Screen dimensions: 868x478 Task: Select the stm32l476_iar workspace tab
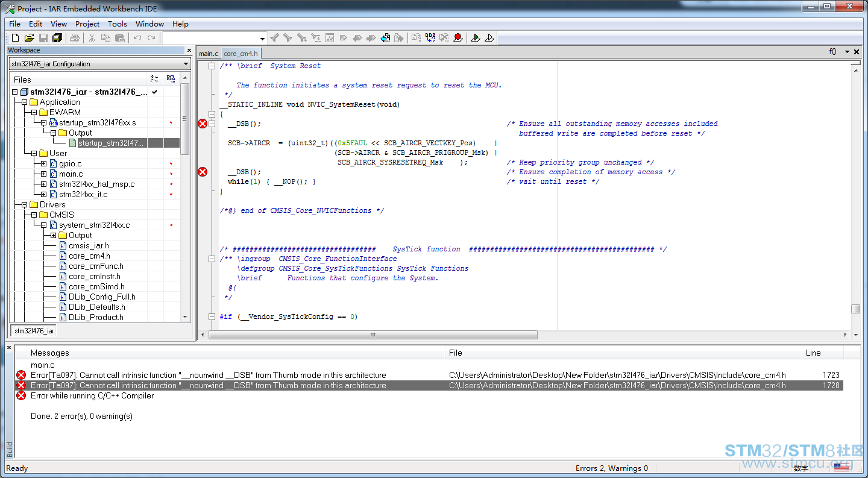tap(34, 330)
